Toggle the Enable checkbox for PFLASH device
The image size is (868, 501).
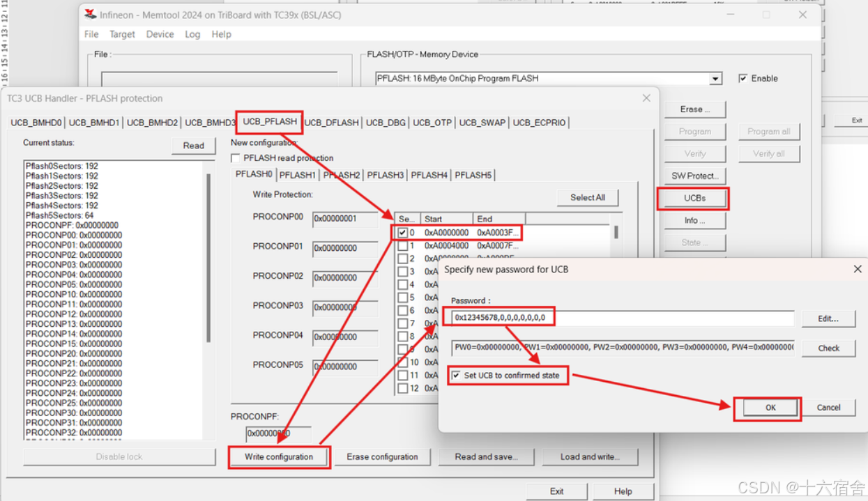(743, 79)
